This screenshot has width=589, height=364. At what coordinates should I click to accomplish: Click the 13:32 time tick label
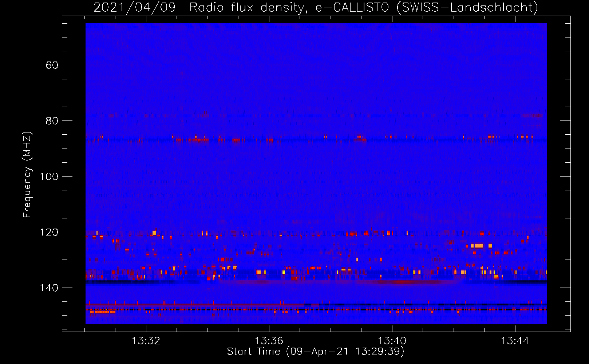[x=146, y=341]
